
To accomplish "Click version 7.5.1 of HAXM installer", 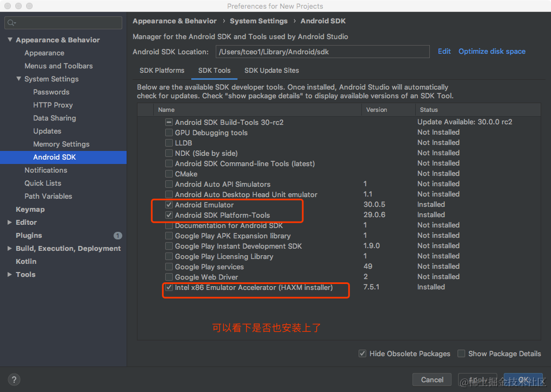I will [x=371, y=287].
